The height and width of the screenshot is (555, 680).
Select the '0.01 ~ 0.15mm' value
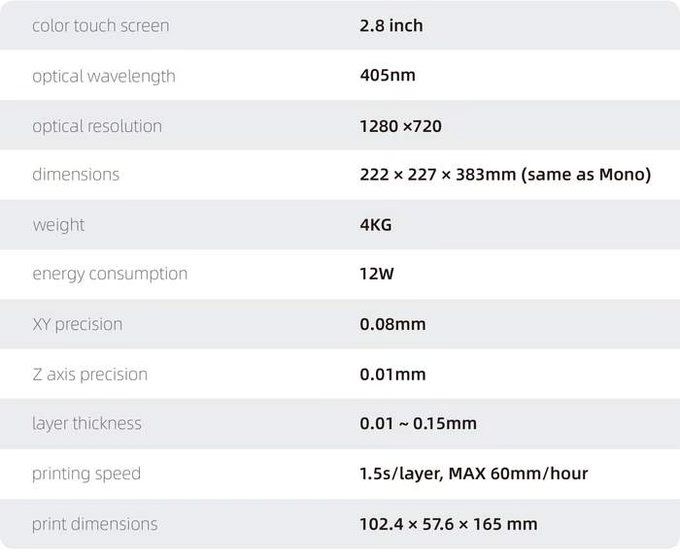(x=418, y=423)
